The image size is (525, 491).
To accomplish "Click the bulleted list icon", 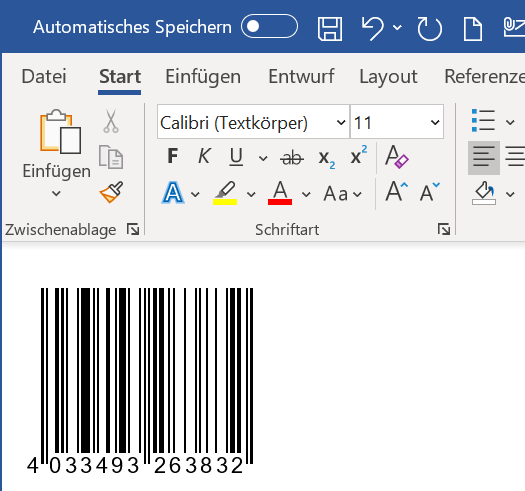I will (483, 121).
